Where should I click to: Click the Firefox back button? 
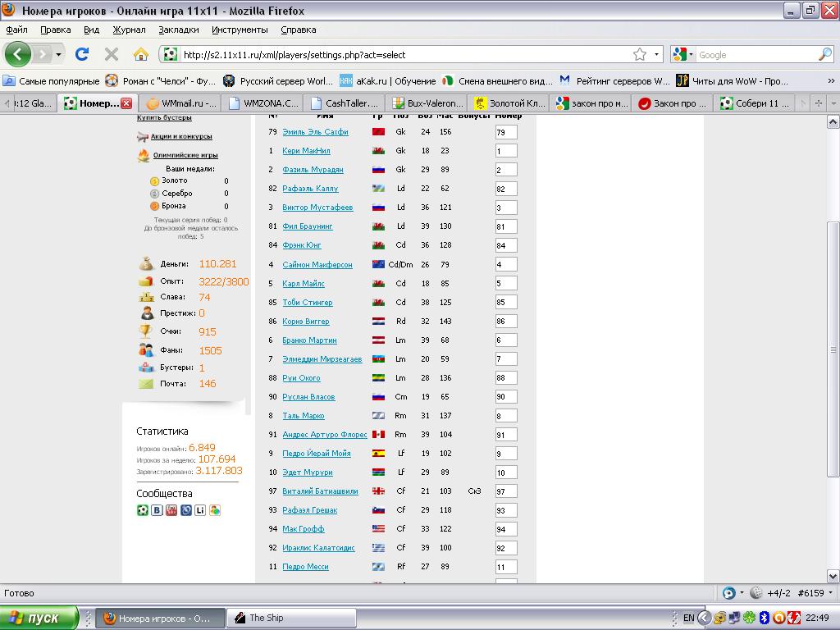[x=18, y=54]
